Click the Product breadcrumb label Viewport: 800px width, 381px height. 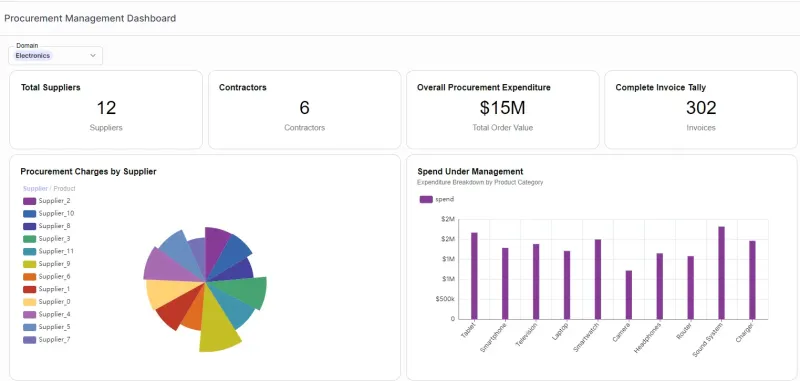64,188
